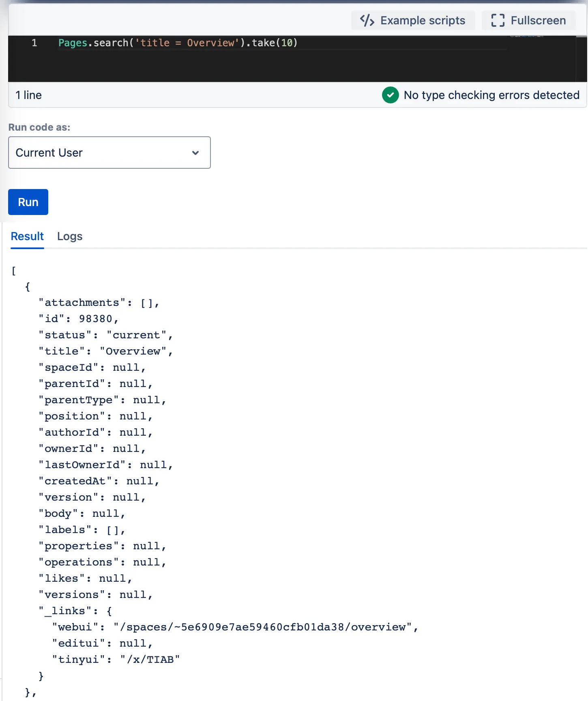Click the "tinyui": "/x/TIAB" line
Screen dimensions: 588x701
point(116,660)
